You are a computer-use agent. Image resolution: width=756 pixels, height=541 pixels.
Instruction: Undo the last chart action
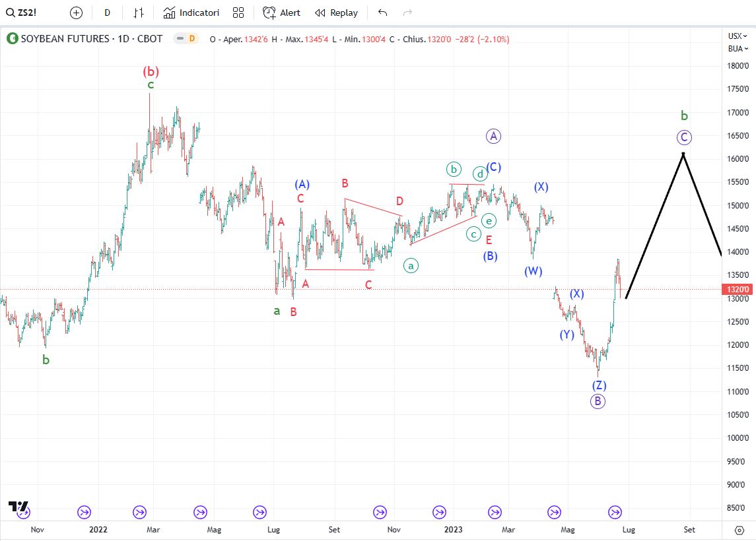coord(383,13)
